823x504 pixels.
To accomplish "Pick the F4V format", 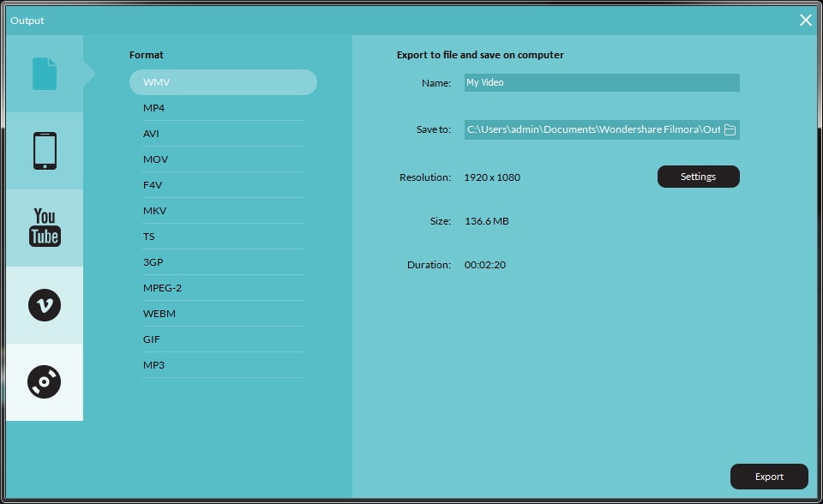I will (223, 185).
